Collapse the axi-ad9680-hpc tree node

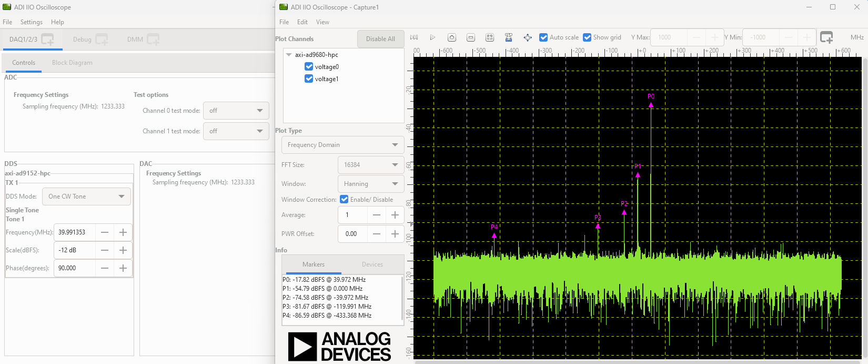pyautogui.click(x=289, y=55)
